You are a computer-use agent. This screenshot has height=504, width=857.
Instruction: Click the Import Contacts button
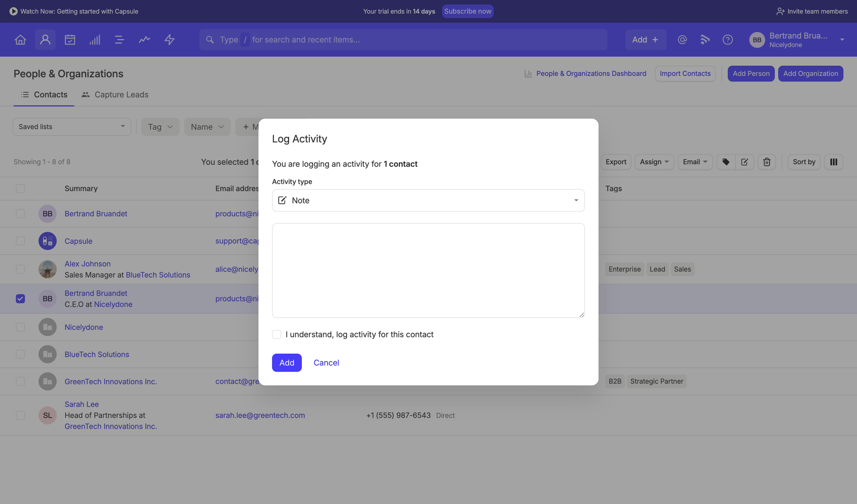[x=685, y=74]
